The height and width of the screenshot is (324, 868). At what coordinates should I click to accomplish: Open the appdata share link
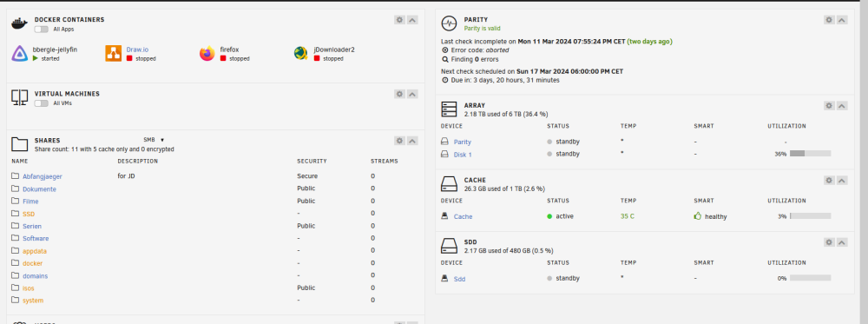[35, 251]
